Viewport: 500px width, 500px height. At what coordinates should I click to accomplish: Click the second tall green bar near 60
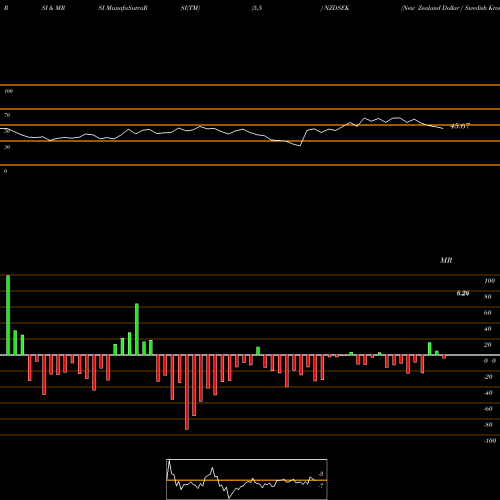137,329
